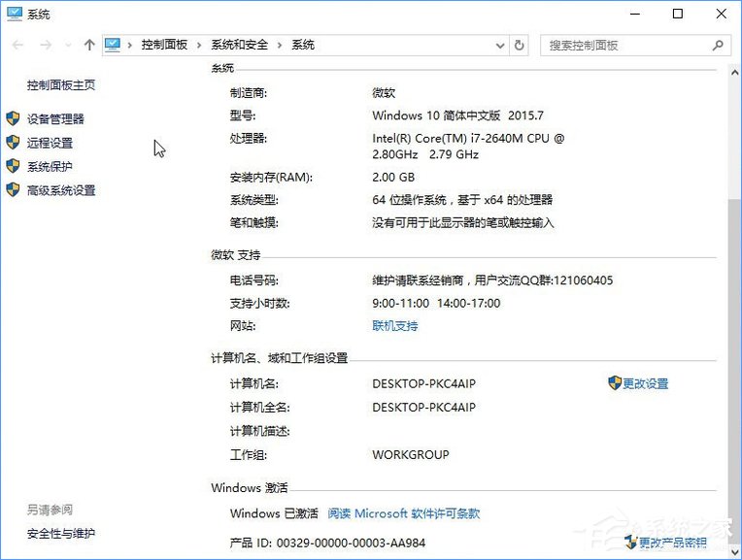Refresh the control panel page
Viewport: 742px width, 560px height.
click(520, 46)
